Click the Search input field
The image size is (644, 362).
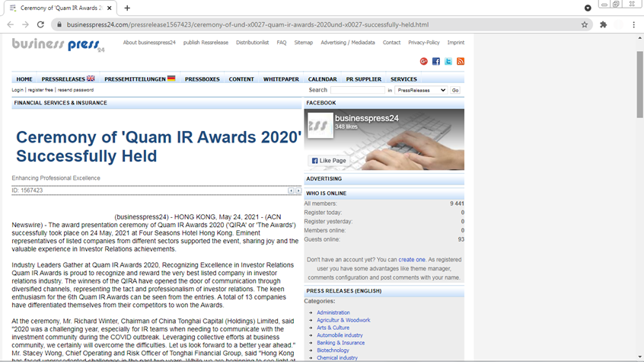(x=358, y=90)
